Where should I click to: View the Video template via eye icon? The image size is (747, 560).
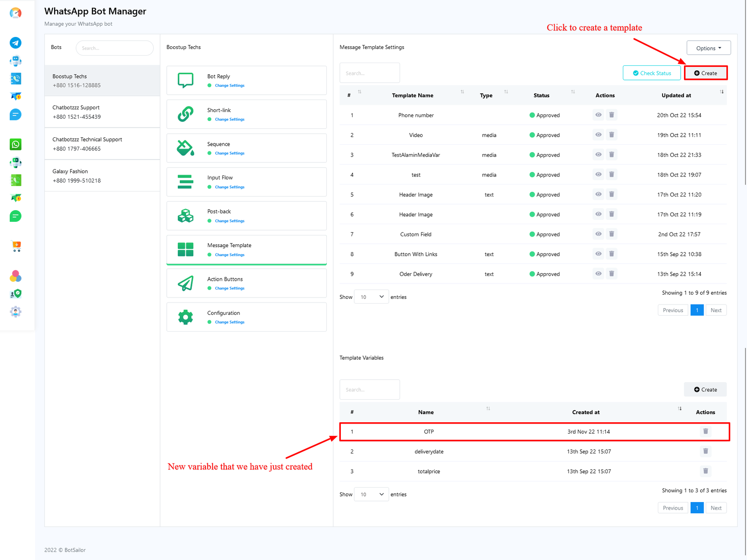coord(598,135)
